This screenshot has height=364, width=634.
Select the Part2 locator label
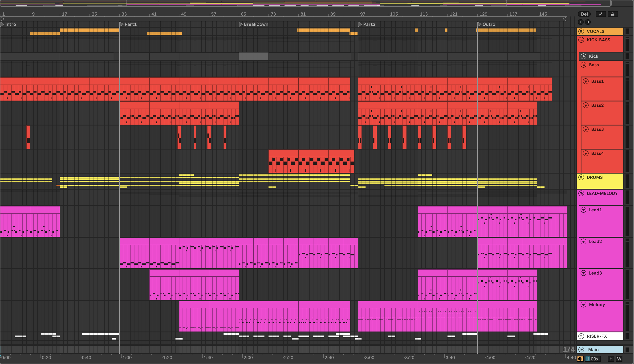(369, 24)
